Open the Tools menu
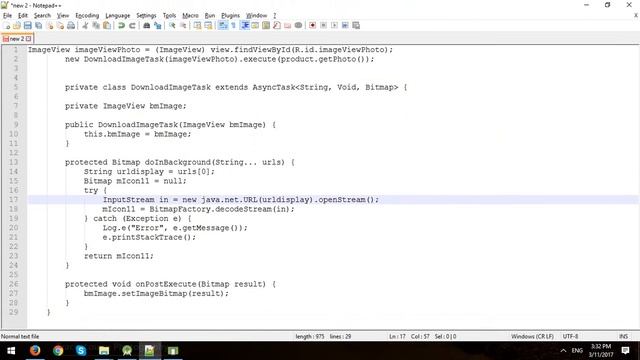This screenshot has height=360, width=640. 169,16
